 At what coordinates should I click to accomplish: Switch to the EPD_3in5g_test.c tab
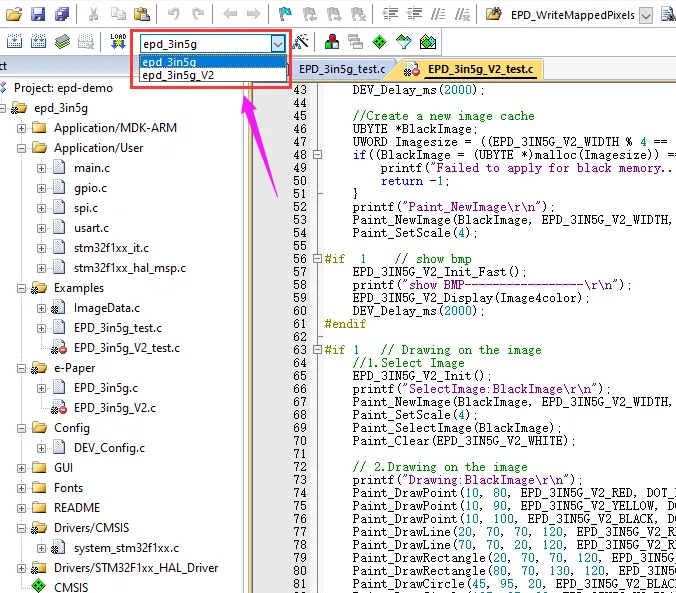click(342, 69)
